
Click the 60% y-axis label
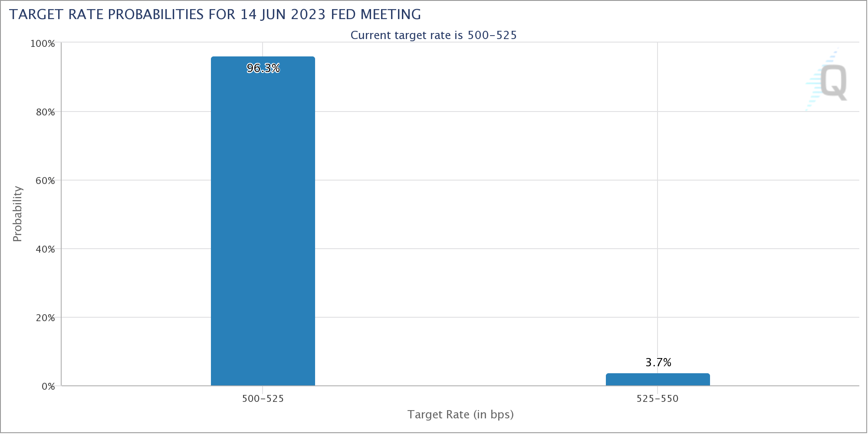pos(45,181)
